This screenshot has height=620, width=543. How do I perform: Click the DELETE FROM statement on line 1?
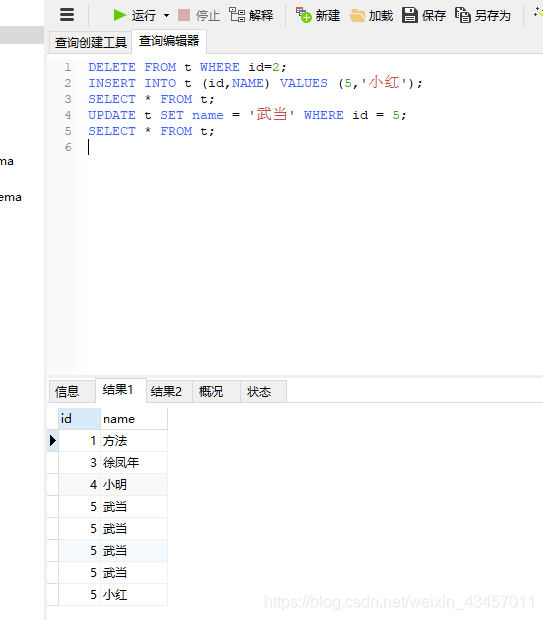(x=187, y=67)
